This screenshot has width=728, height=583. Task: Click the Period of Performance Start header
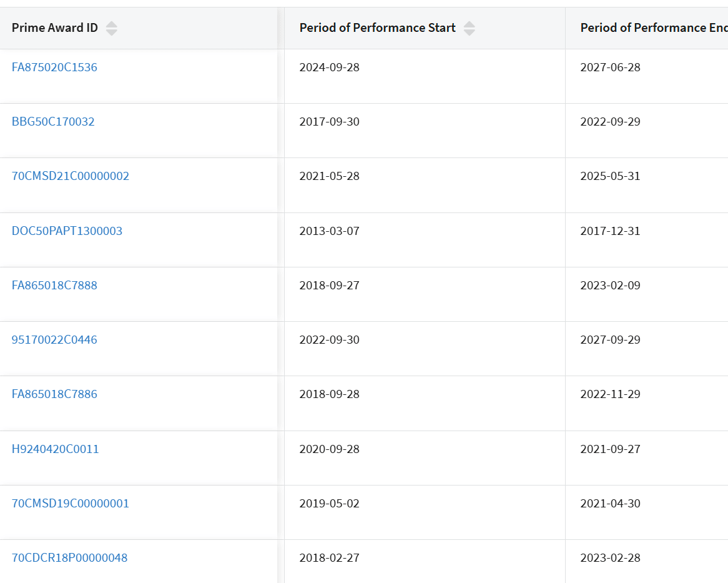[377, 28]
